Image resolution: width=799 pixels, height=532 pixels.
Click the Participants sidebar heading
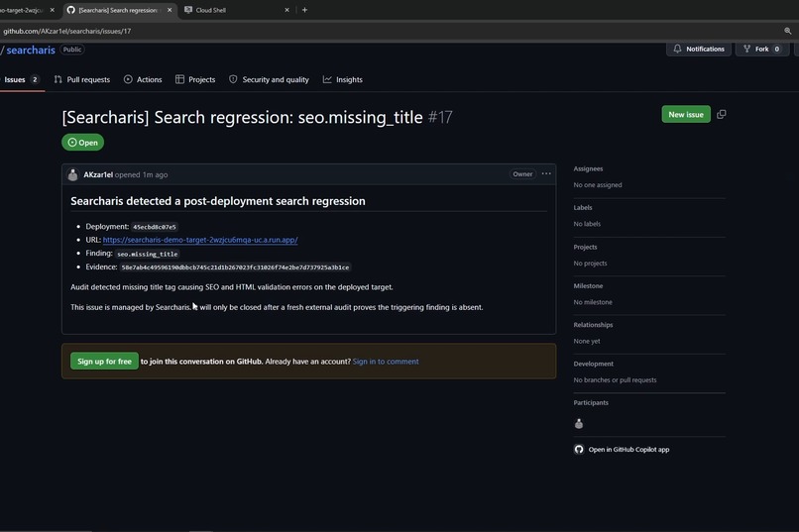pos(591,402)
